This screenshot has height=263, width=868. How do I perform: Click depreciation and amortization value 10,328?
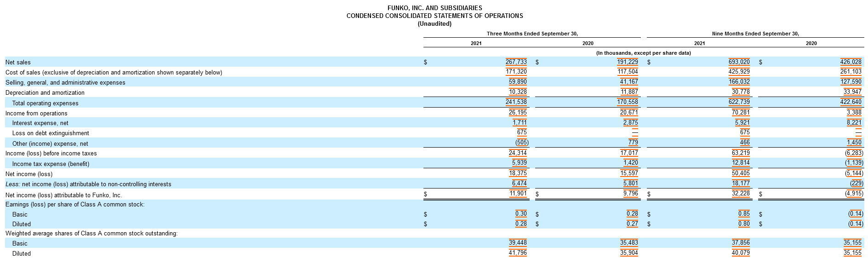click(x=517, y=92)
